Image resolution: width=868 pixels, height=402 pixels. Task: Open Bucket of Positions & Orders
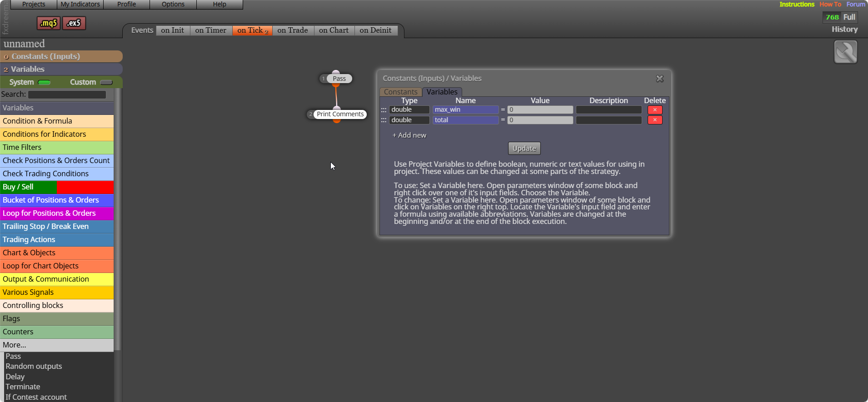(x=57, y=200)
